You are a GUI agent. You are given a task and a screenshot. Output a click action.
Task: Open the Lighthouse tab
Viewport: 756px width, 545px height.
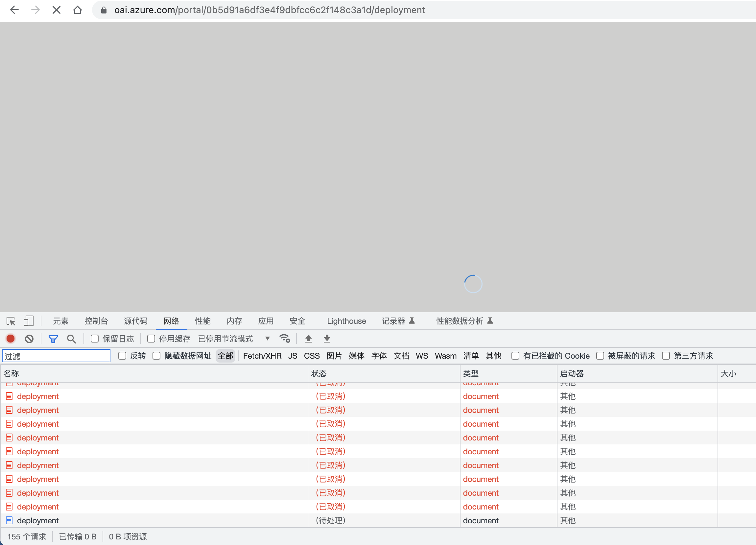pos(346,321)
